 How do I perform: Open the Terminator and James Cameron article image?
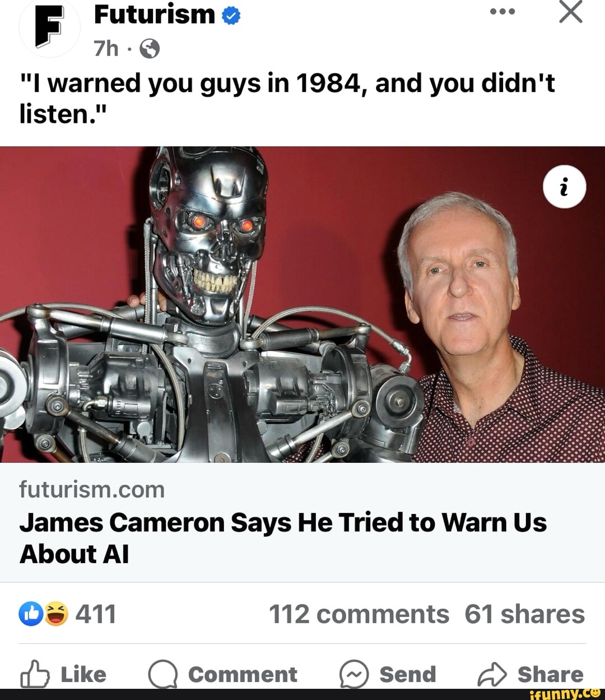coord(302,304)
